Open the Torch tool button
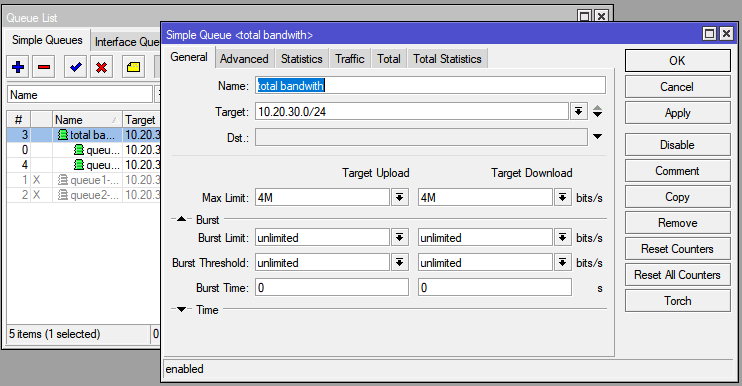Screen dimensions: 742x386 click(x=677, y=301)
